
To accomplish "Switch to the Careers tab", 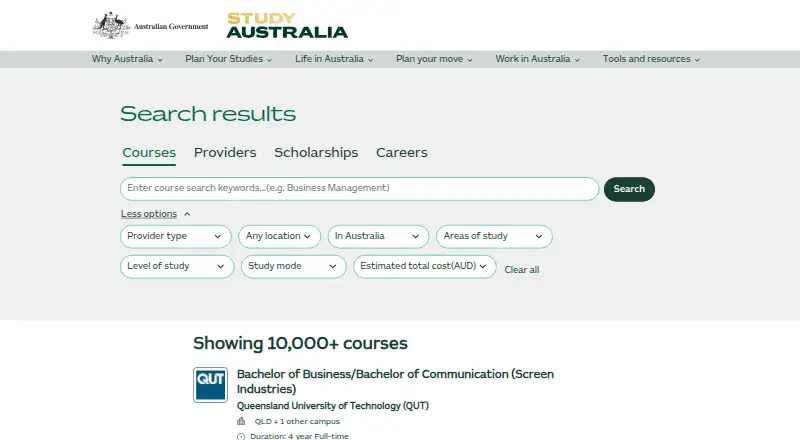I will click(x=402, y=153).
